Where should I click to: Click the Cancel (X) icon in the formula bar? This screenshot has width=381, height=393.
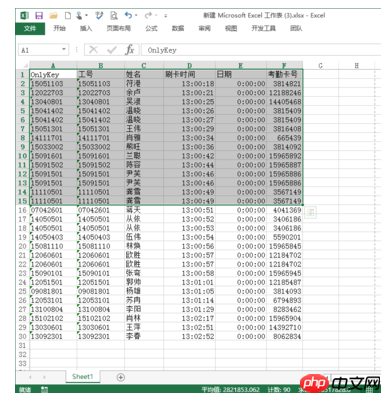94,50
